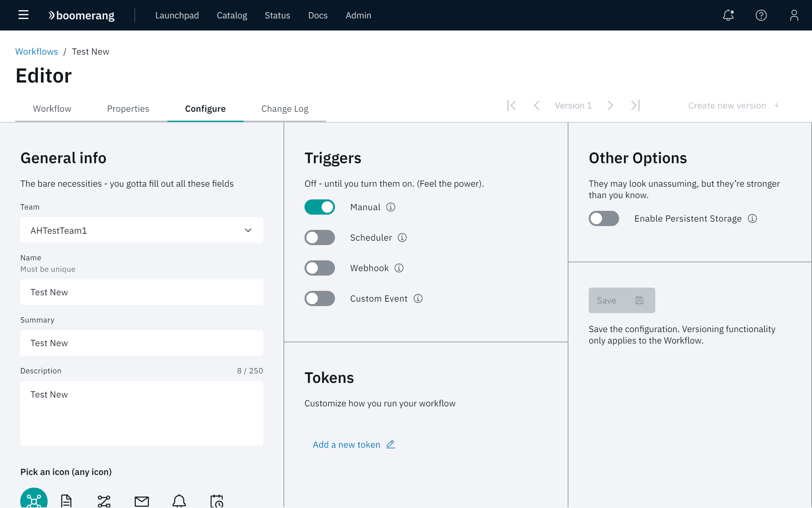Open the help question mark icon
The image size is (812, 508).
tap(761, 15)
